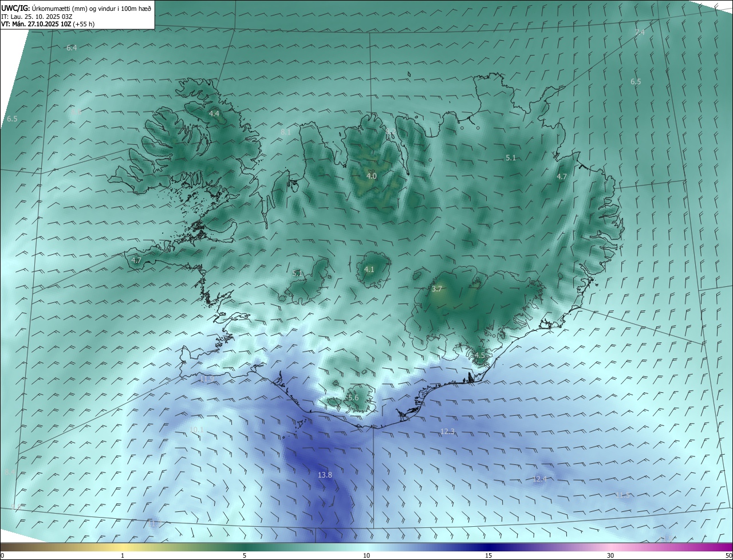Click the color scale tick labeled 10
Screen dimensions: 733x560
pyautogui.click(x=366, y=555)
